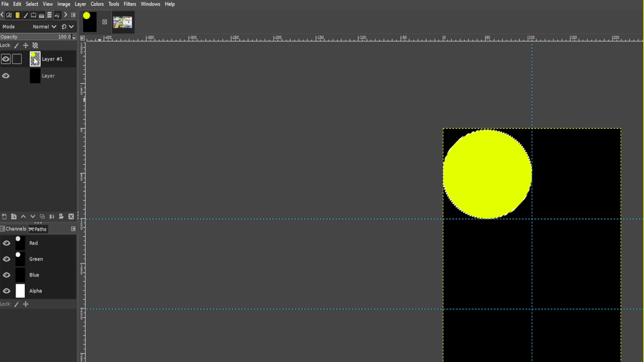Create a new layer group

pyautogui.click(x=14, y=217)
